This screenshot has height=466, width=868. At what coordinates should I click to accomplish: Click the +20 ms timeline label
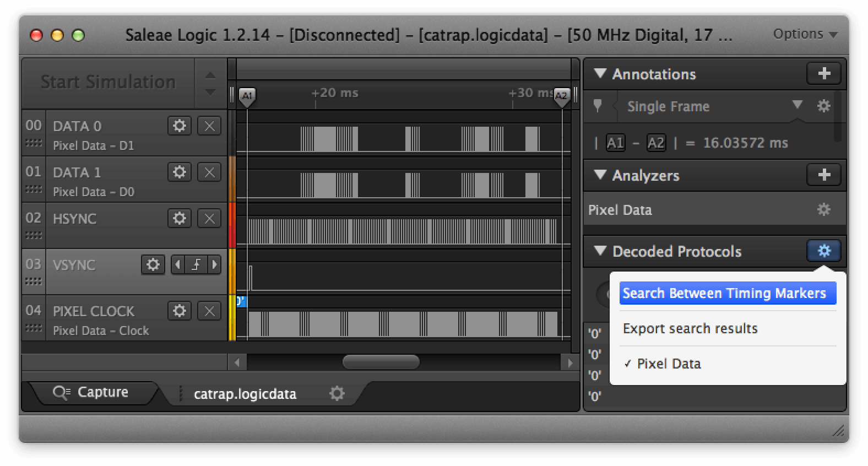335,93
